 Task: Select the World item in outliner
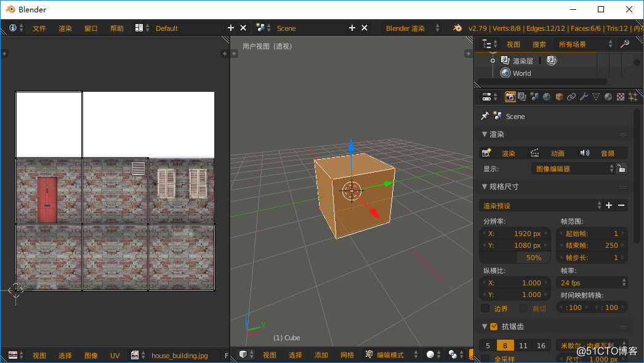pos(521,73)
